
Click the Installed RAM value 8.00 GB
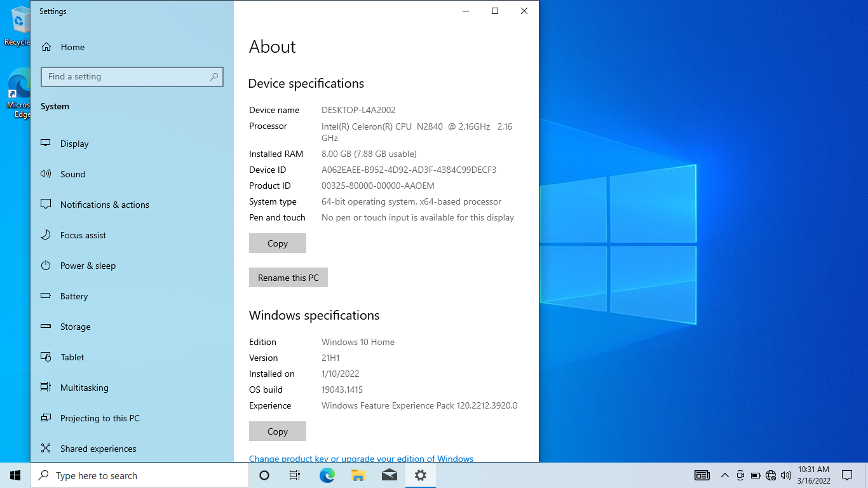[369, 154]
